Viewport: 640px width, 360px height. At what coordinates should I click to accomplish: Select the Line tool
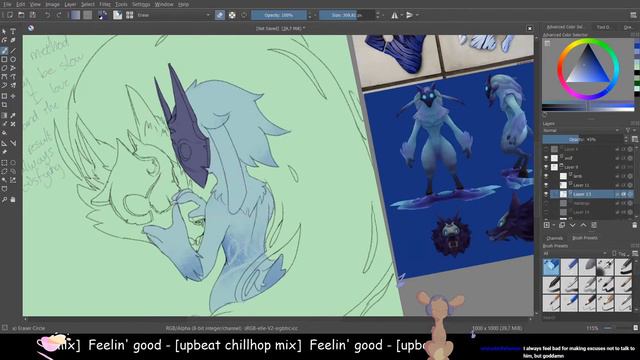pos(13,51)
